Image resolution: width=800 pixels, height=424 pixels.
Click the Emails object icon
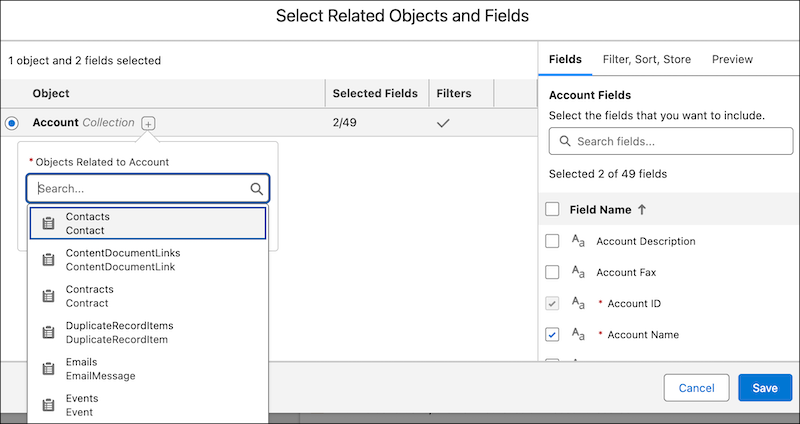[x=48, y=368]
